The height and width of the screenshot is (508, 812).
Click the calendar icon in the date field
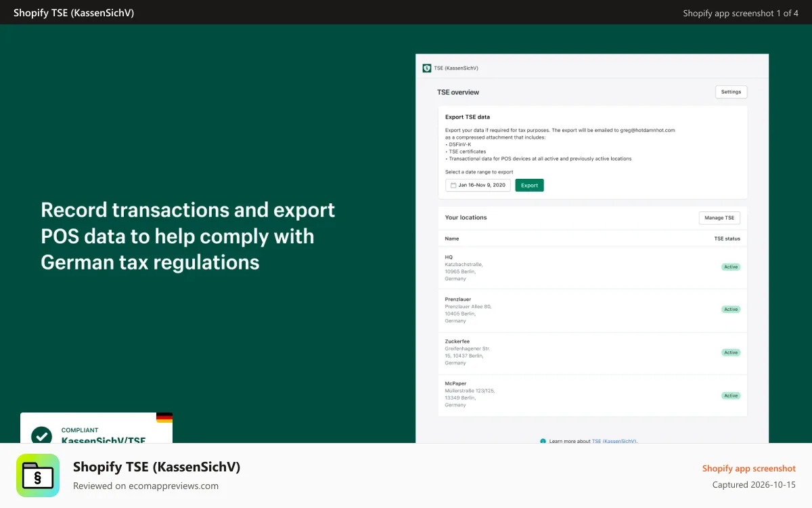pyautogui.click(x=453, y=185)
